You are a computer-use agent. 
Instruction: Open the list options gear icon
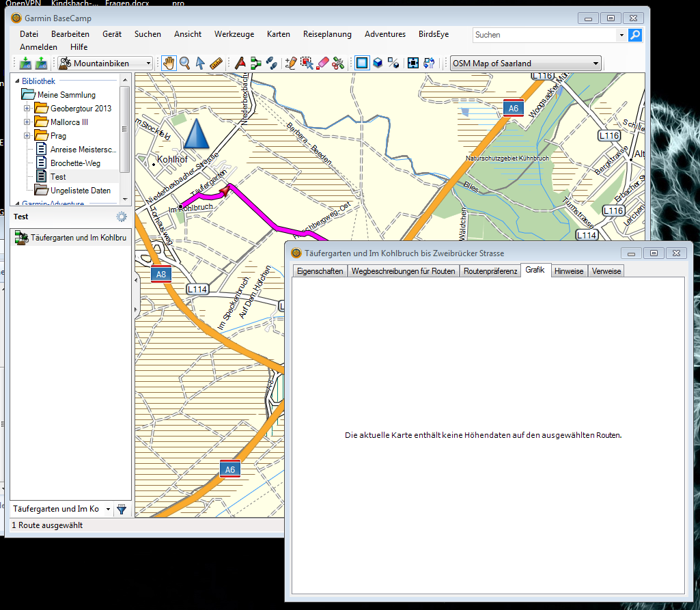click(122, 217)
